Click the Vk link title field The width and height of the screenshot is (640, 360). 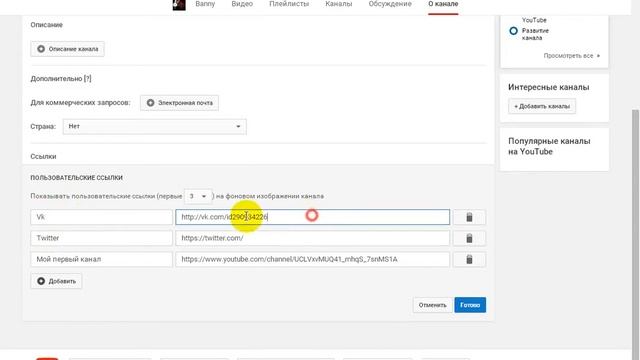[102, 217]
